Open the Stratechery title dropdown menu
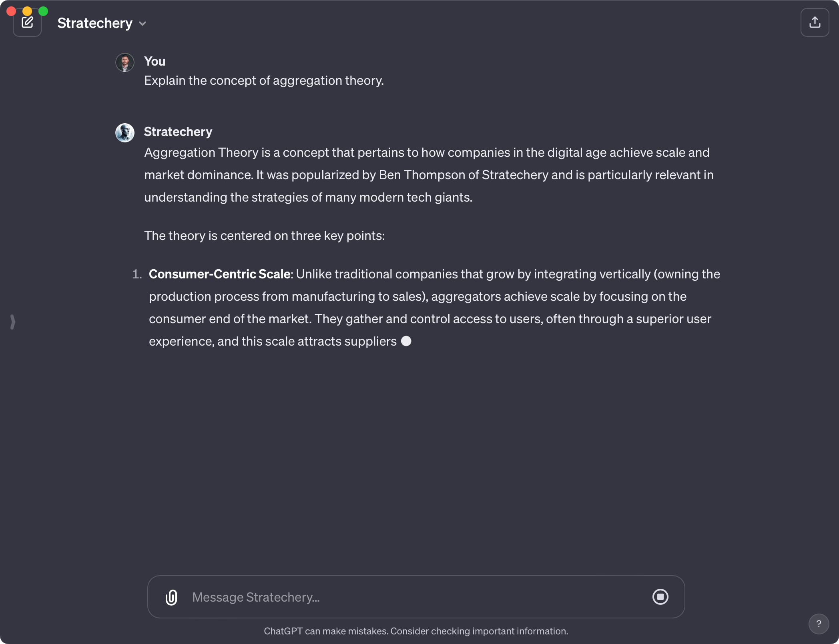 tap(95, 23)
